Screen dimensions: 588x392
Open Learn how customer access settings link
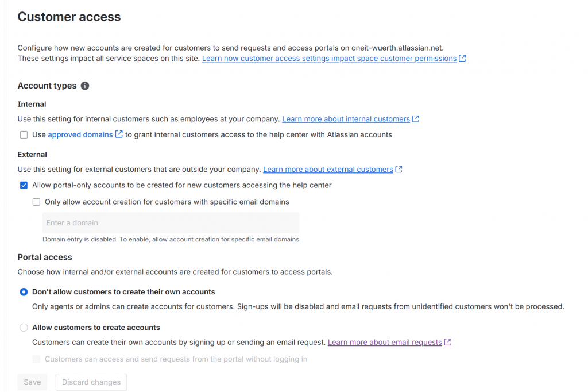tap(329, 59)
